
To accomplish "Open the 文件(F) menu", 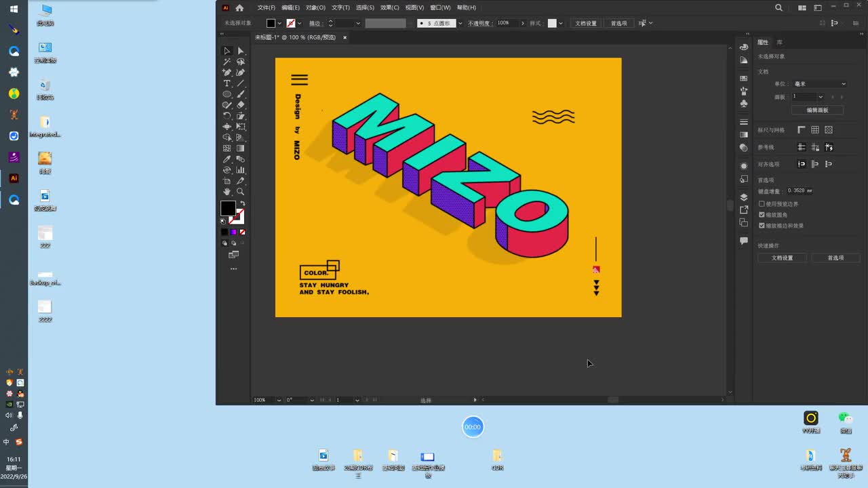I will pyautogui.click(x=267, y=8).
